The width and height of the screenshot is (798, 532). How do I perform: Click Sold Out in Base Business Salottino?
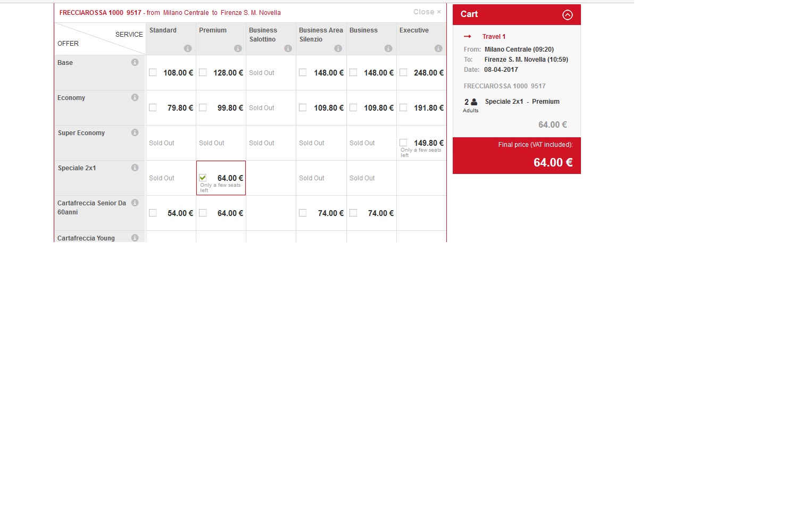tap(262, 73)
